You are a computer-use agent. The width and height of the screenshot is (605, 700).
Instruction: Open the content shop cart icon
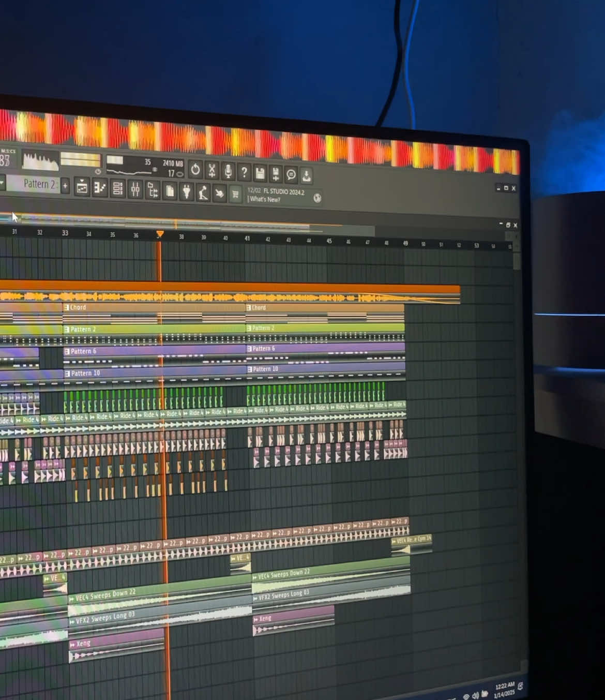235,195
